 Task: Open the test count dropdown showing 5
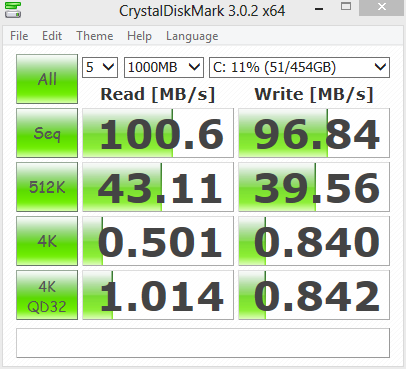(x=100, y=68)
